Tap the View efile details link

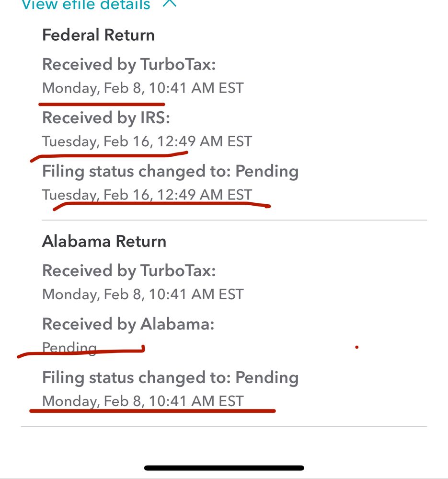86,5
